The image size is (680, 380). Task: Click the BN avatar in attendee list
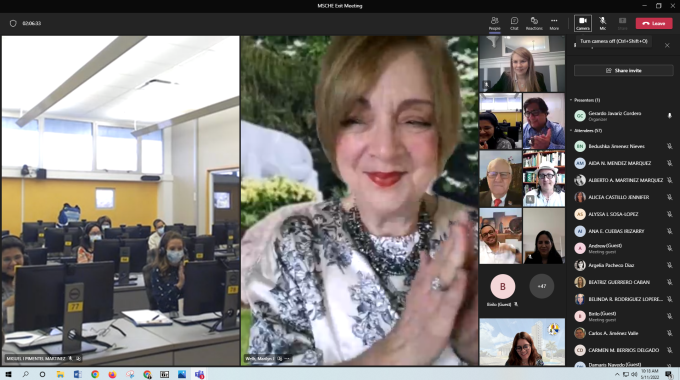click(580, 146)
